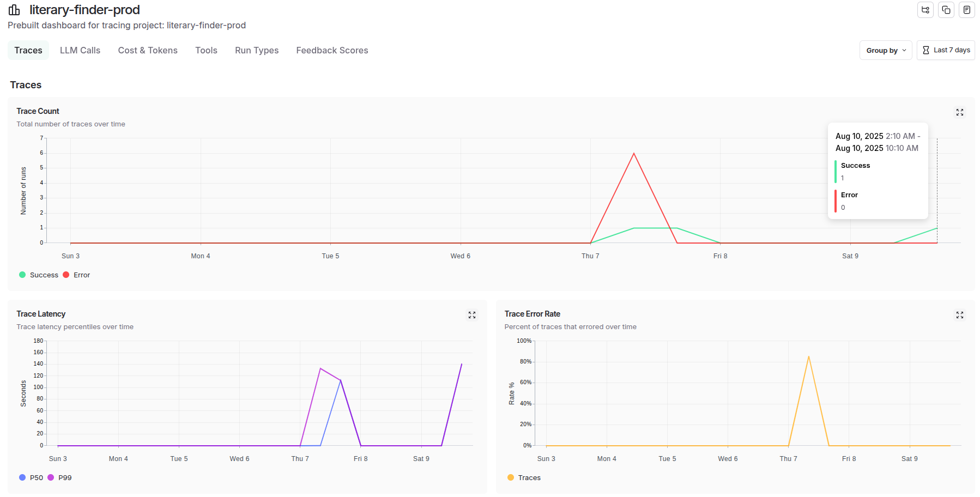Open the Group by dropdown
Image resolution: width=980 pixels, height=497 pixels.
pyautogui.click(x=885, y=50)
